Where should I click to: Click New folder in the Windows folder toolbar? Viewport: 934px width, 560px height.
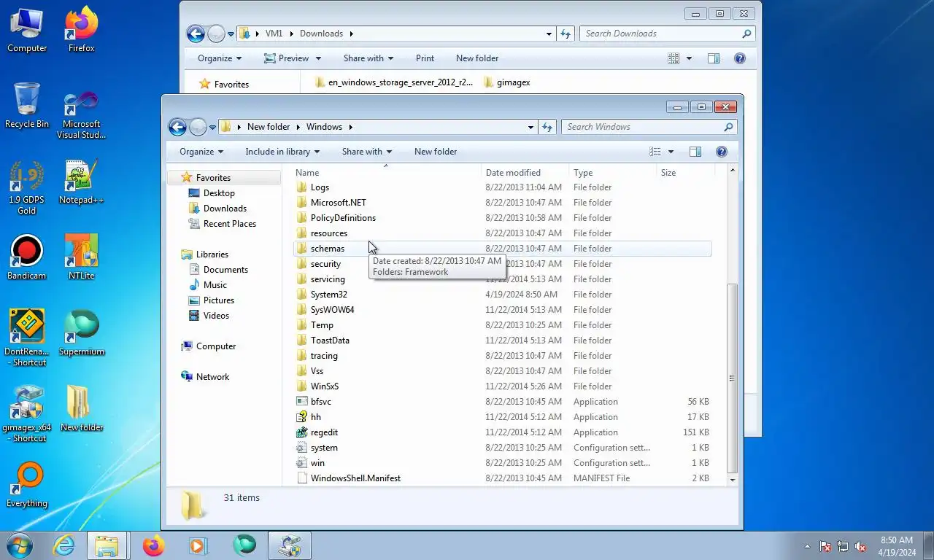tap(436, 152)
